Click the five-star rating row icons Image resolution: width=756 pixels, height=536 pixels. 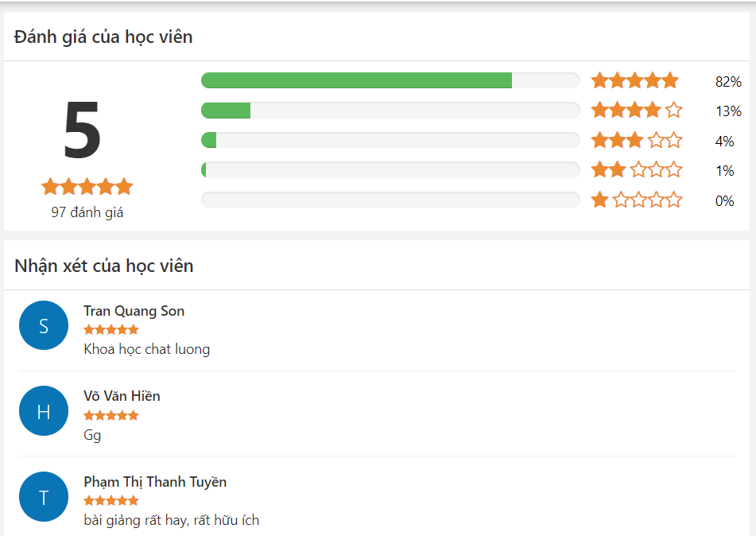click(634, 80)
